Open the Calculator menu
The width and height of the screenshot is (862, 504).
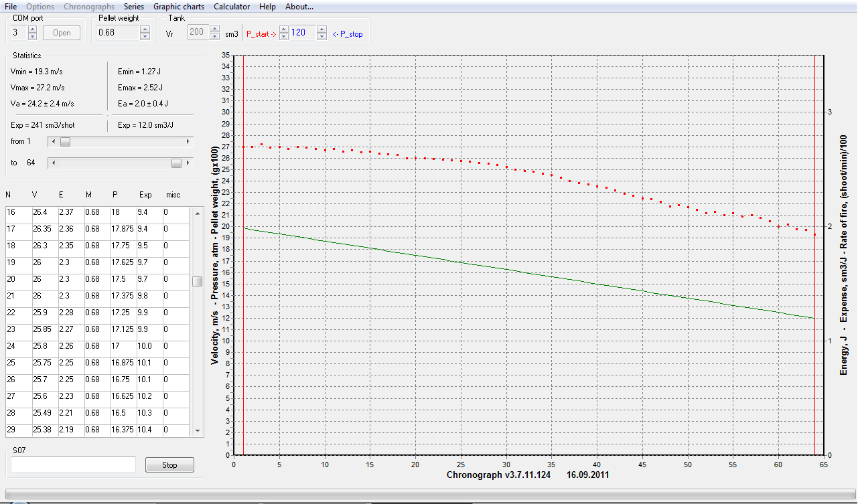tap(232, 7)
